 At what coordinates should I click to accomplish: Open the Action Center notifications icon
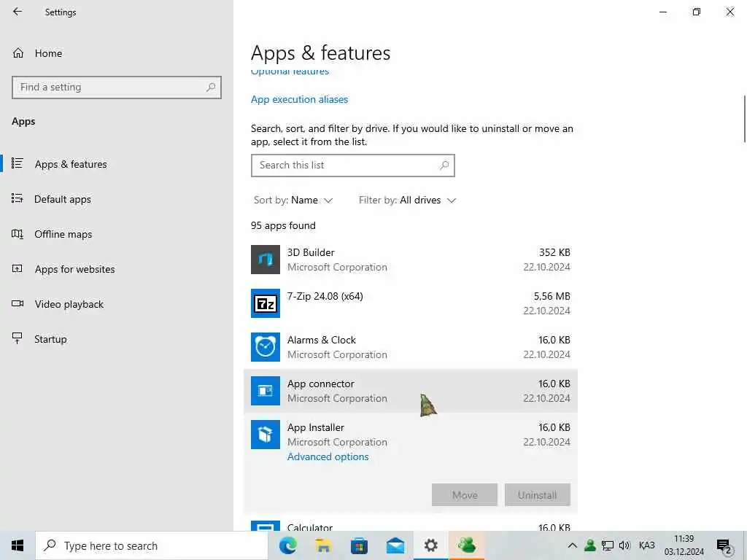point(724,546)
